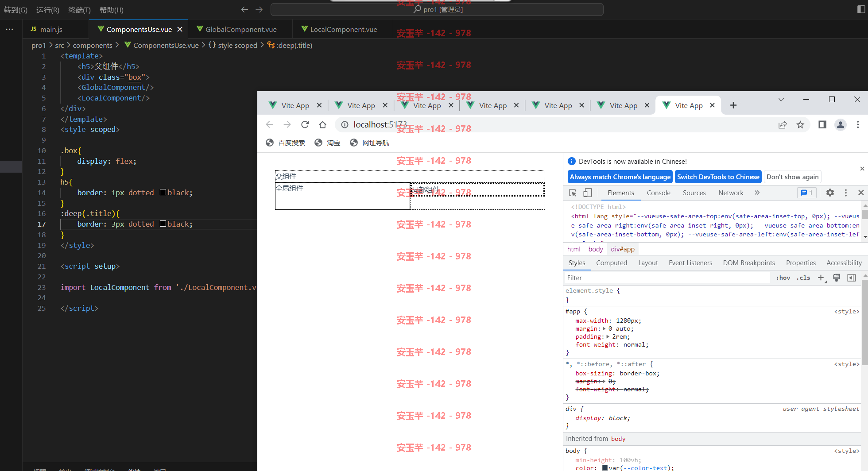Dismiss the DevTools language notification
The height and width of the screenshot is (471, 868).
point(862,169)
